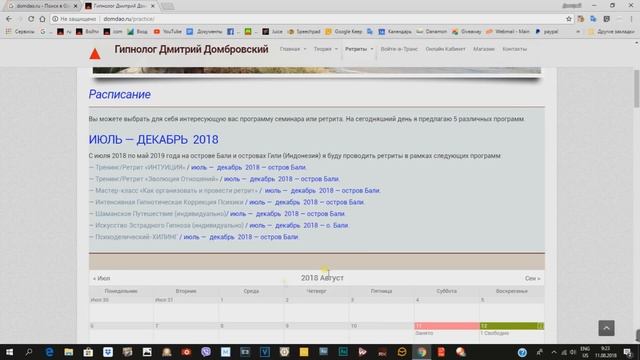Open the Windows Start button
640x360 pixels.
coord(9,352)
